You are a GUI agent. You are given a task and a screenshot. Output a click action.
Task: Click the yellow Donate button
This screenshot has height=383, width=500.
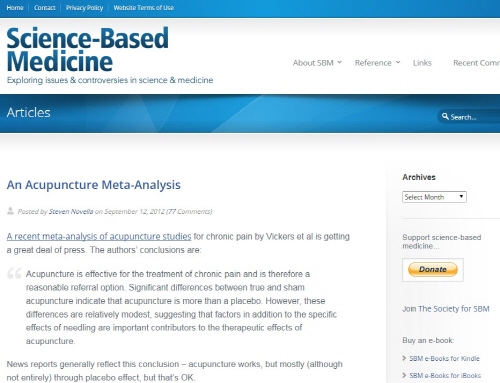point(433,269)
